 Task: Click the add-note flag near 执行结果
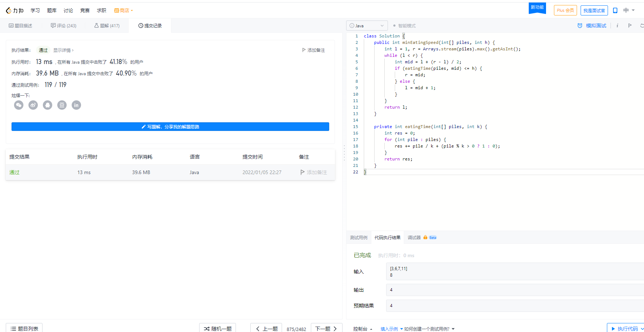click(304, 50)
